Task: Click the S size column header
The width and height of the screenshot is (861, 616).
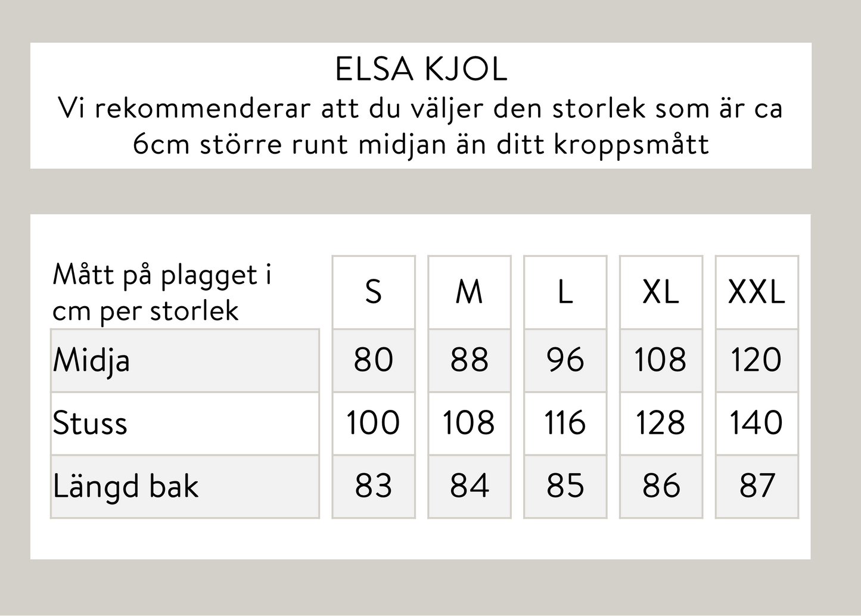Action: click(x=374, y=293)
